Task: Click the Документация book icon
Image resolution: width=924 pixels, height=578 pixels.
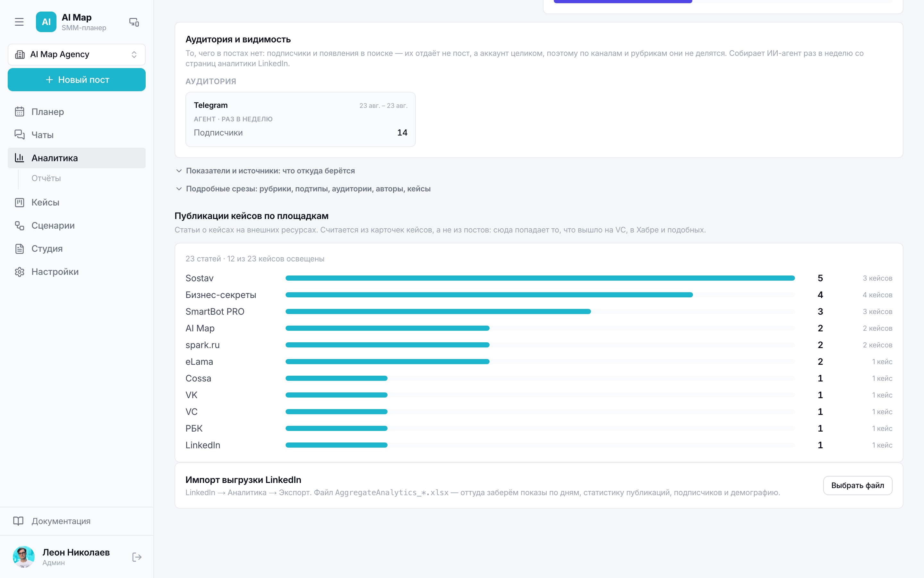Action: (18, 521)
